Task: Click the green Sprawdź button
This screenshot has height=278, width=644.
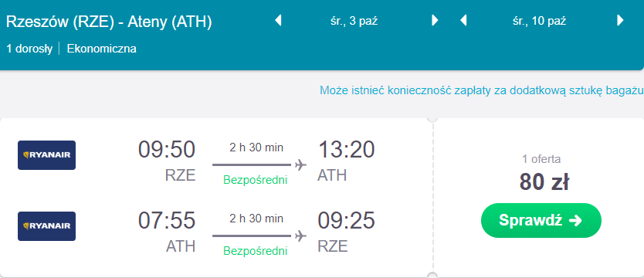Action: (x=541, y=221)
